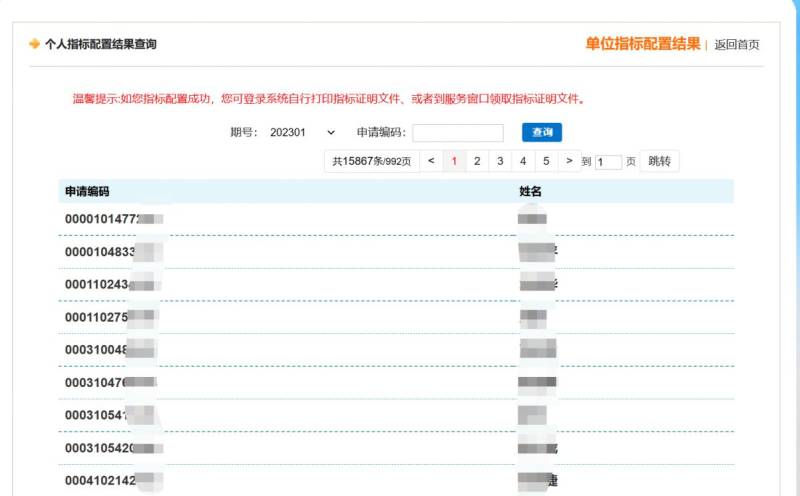
Task: Click the red 温馨提示 notice text
Action: click(329, 98)
